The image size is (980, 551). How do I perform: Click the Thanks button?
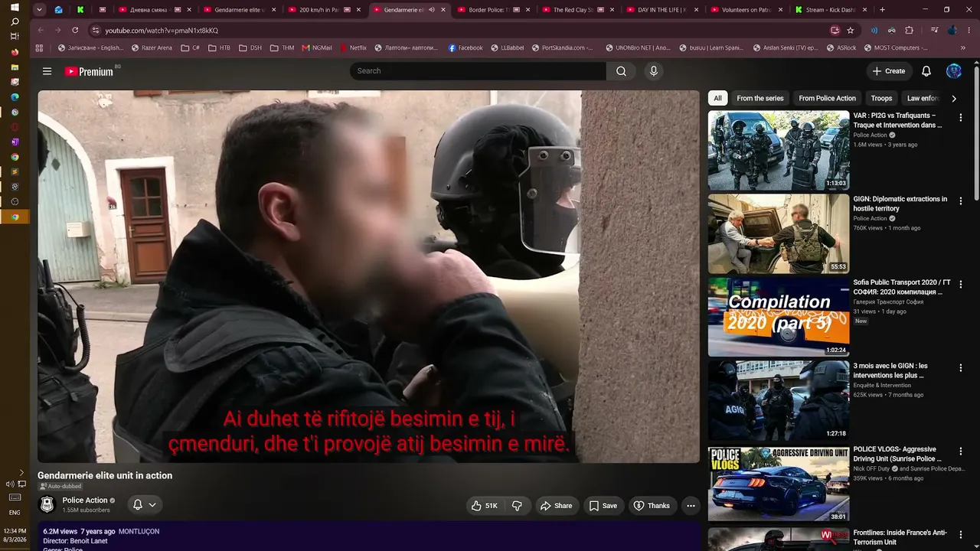point(652,506)
